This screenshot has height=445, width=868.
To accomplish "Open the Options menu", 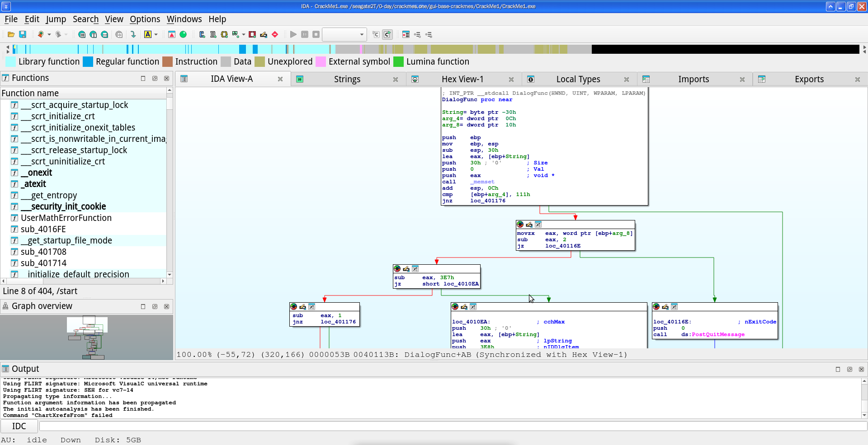I will (145, 19).
